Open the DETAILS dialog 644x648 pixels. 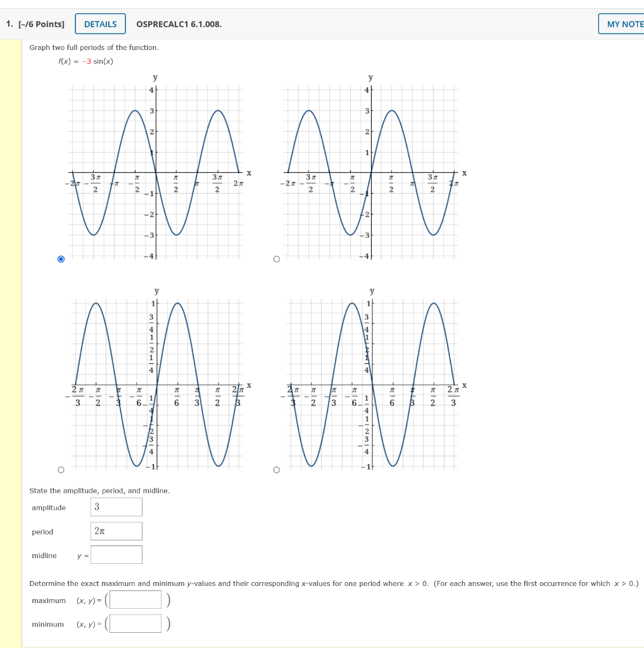(99, 23)
